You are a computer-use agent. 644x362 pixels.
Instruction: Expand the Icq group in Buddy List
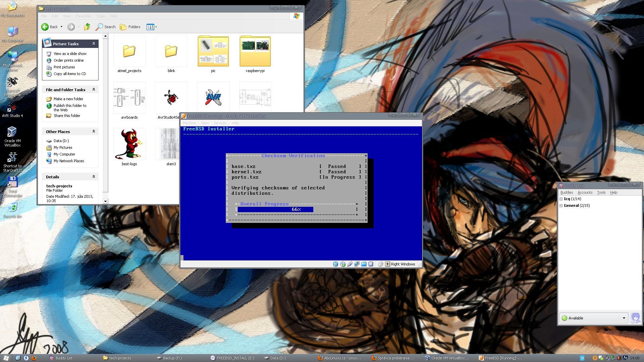[x=561, y=199]
